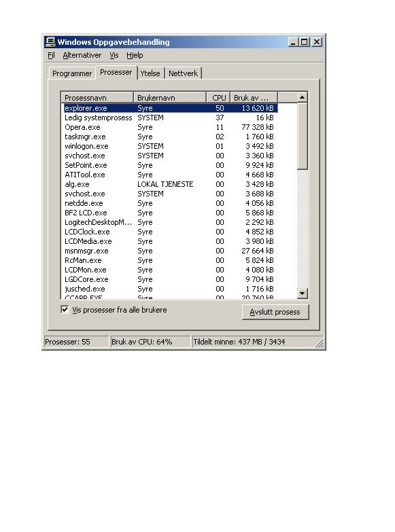Viewport: 395px width, 532px height.
Task: Minimize the Oppgavebehandling window
Action: coord(293,42)
